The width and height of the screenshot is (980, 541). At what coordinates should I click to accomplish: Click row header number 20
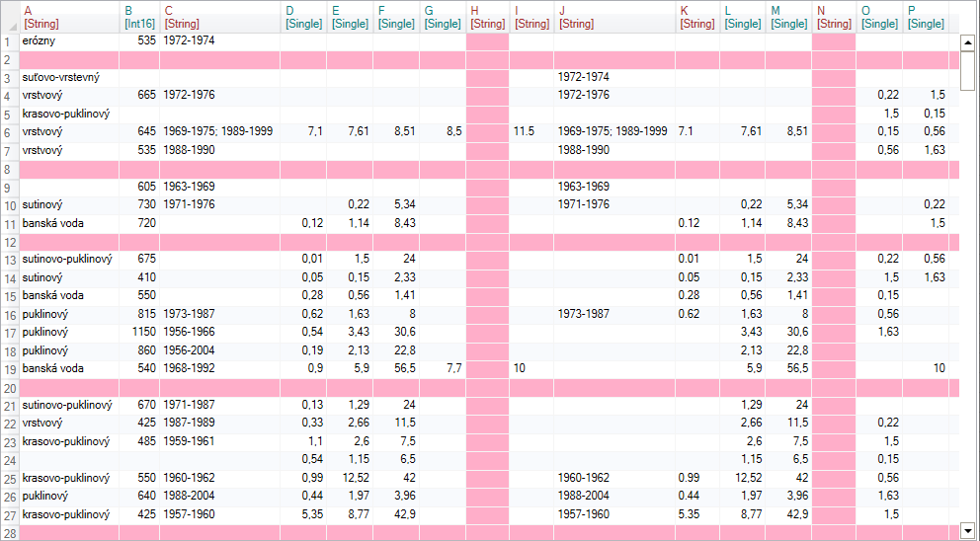(11, 388)
